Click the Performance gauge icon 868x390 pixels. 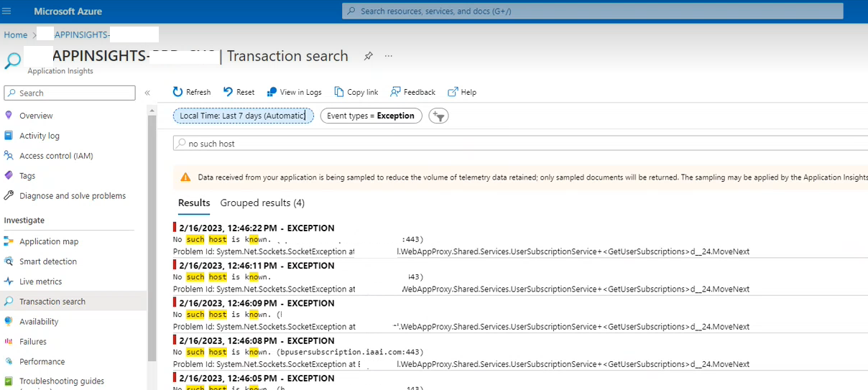(9, 362)
